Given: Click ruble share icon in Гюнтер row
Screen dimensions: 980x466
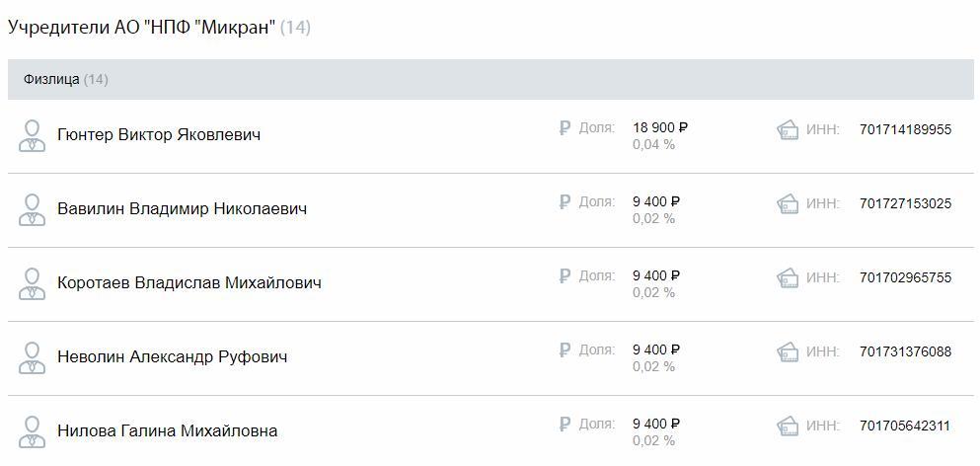Looking at the screenshot, I should point(565,128).
